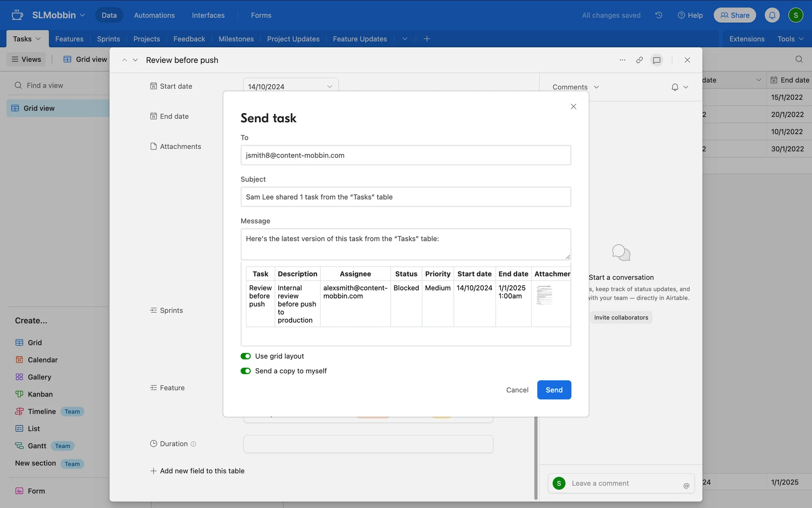812x508 pixels.
Task: Open the Start date format dropdown
Action: [x=329, y=87]
